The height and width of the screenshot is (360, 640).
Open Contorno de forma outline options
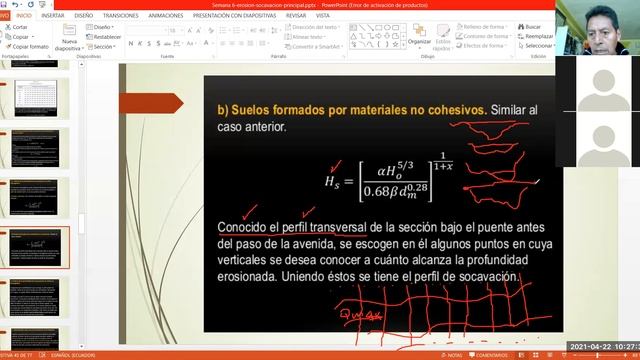click(x=483, y=36)
